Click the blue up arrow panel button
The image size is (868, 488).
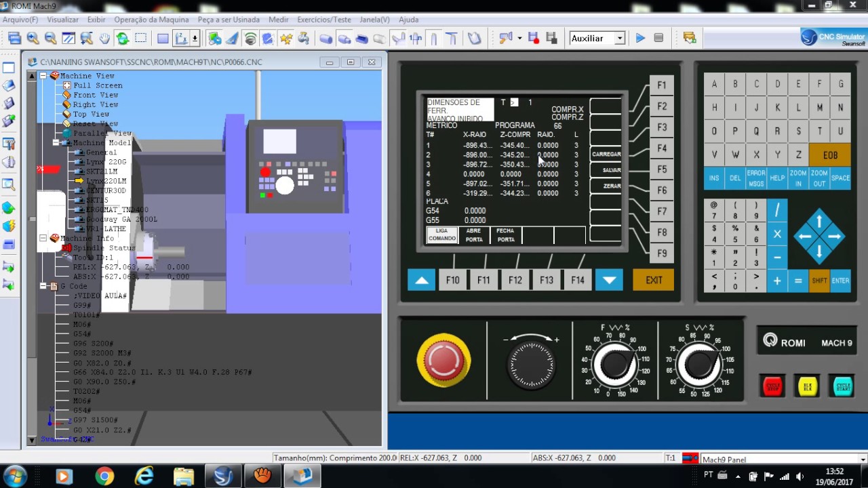click(421, 280)
